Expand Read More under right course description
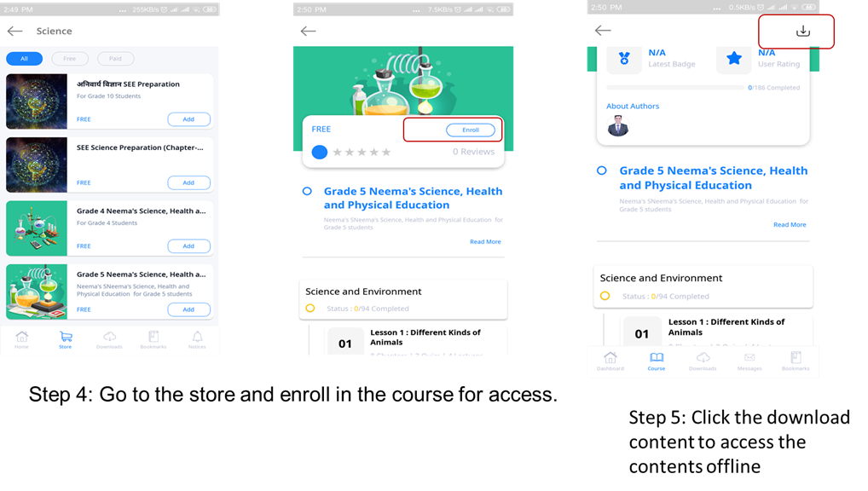 point(790,225)
